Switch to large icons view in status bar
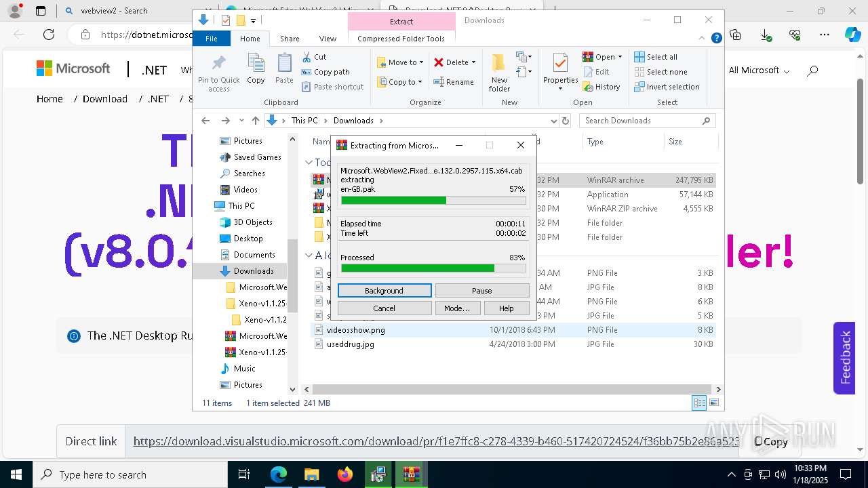The height and width of the screenshot is (488, 868). pyautogui.click(x=713, y=403)
